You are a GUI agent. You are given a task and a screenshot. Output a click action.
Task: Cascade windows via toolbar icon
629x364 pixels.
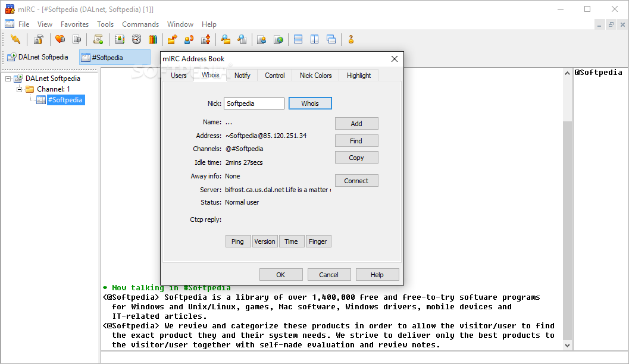tap(331, 39)
